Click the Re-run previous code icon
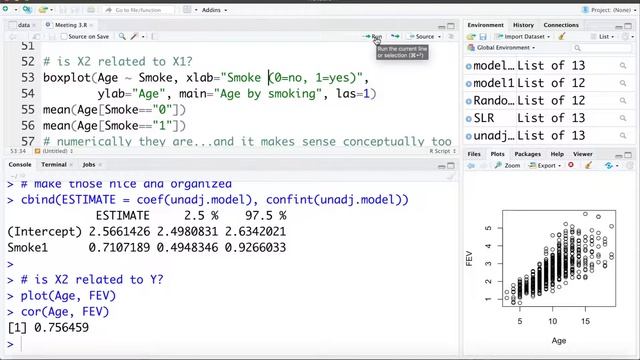 click(395, 36)
